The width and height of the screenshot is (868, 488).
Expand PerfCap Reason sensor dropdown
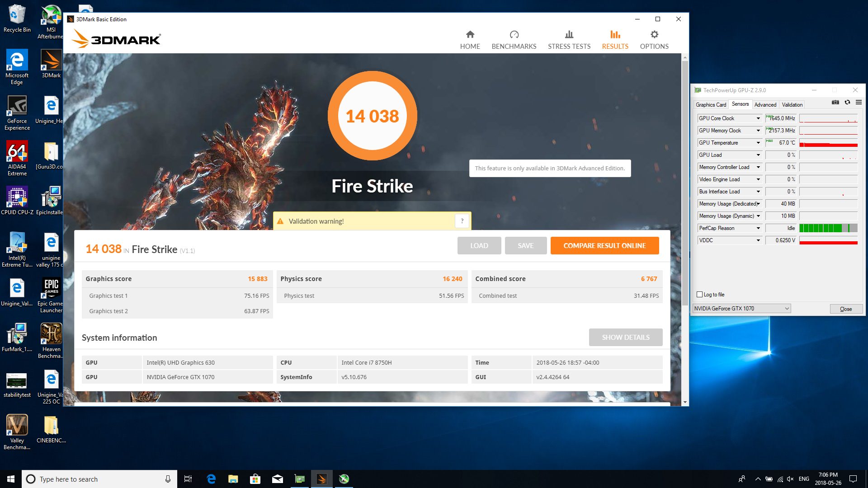pos(758,228)
